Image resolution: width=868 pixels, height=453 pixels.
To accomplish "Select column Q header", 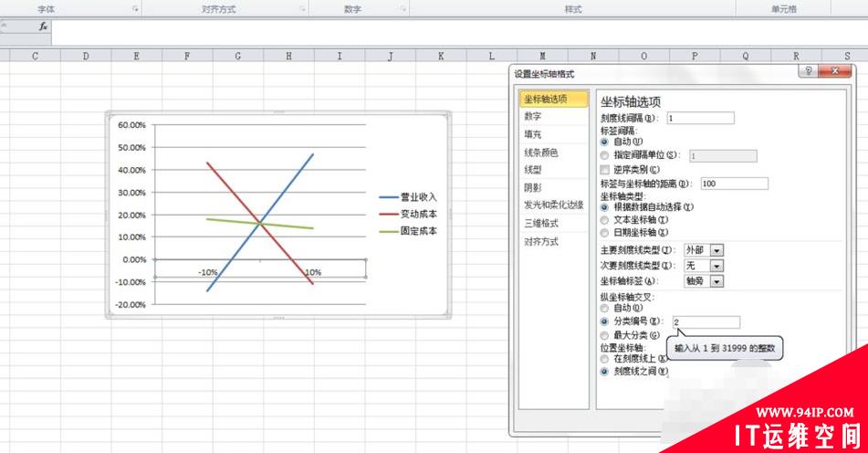I will coord(746,56).
